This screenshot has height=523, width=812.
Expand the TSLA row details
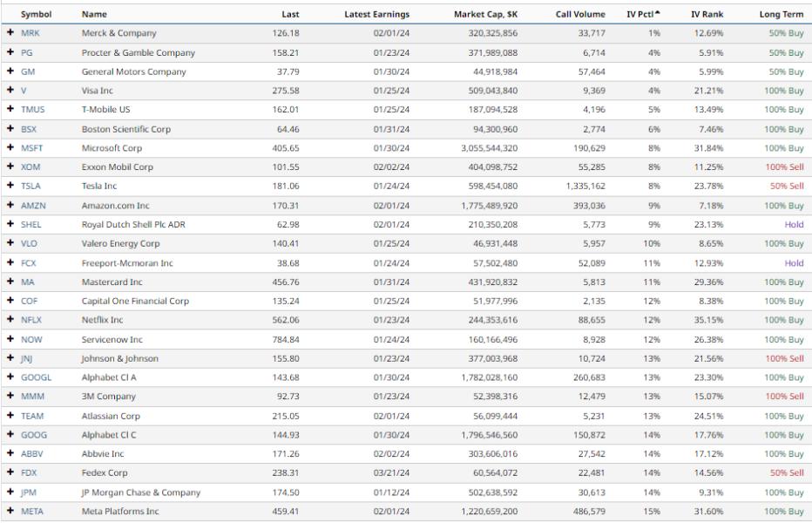click(x=10, y=185)
